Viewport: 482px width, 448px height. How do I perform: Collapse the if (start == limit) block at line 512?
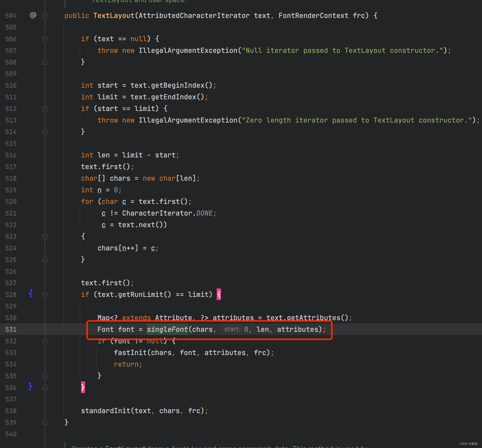(x=45, y=109)
